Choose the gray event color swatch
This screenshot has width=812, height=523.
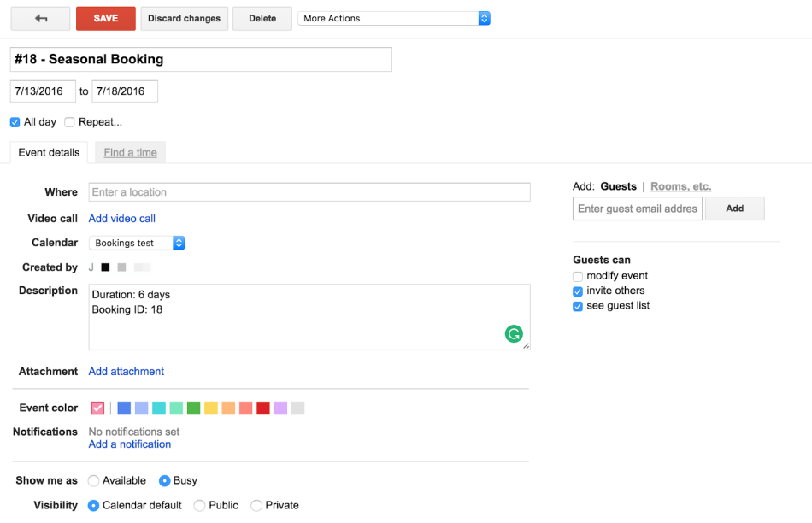tap(297, 408)
